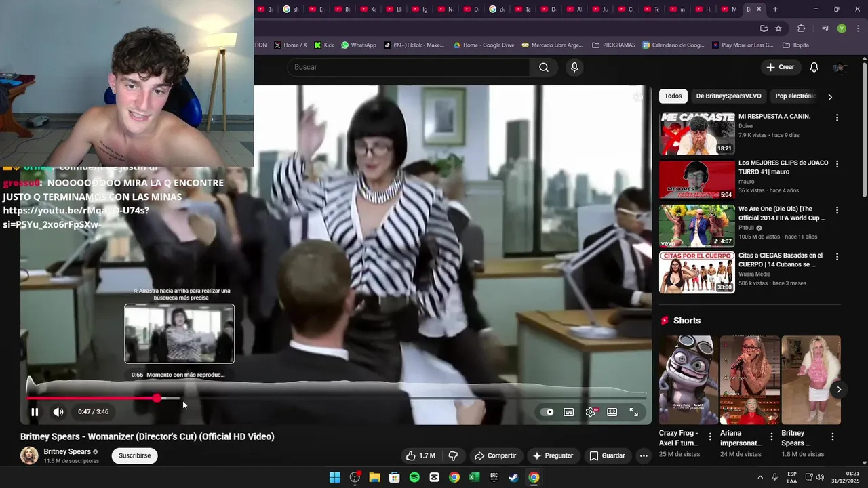
Task: Open more actions ellipsis under the video
Action: [644, 455]
